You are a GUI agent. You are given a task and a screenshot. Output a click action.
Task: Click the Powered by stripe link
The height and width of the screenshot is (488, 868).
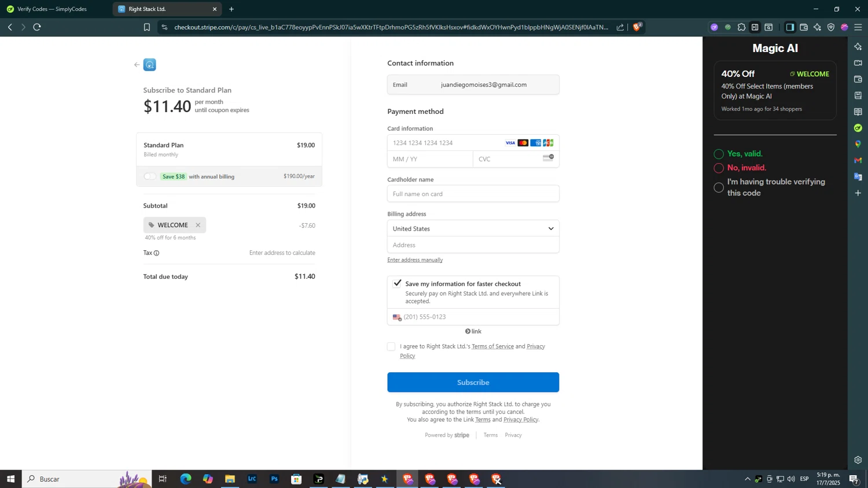pyautogui.click(x=447, y=435)
